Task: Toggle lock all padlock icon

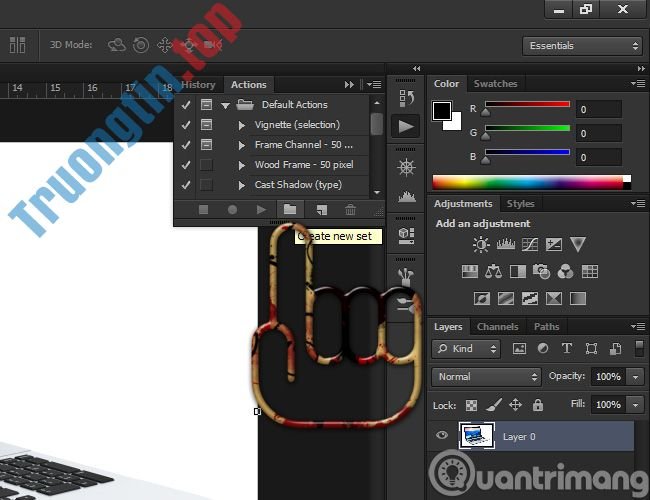Action: click(x=538, y=405)
